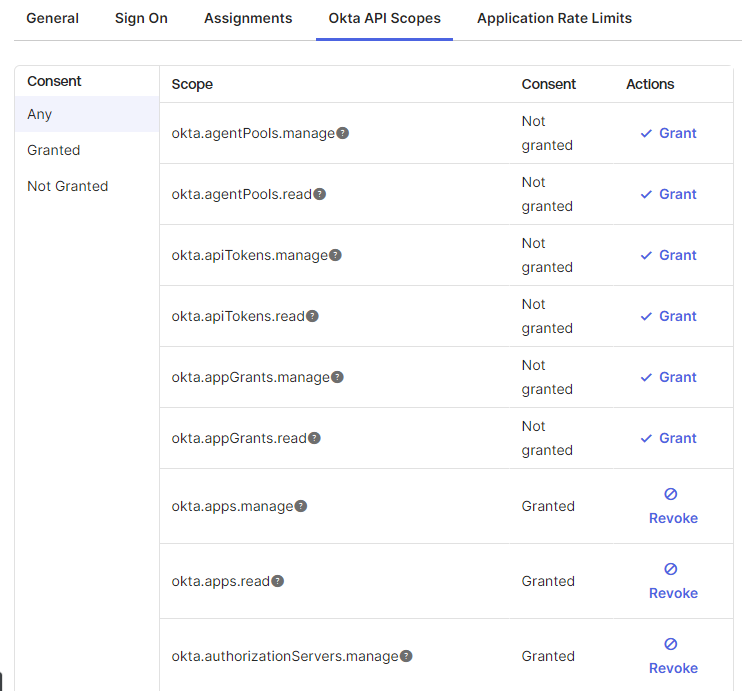Show only Granted scopes
This screenshot has height=691, width=742.
click(x=54, y=150)
